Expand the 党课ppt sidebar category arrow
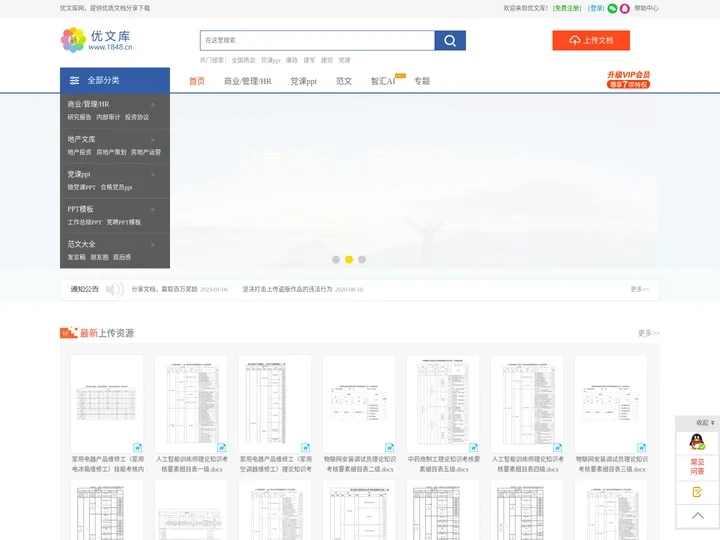Screen dimensions: 720x540 pos(153,174)
